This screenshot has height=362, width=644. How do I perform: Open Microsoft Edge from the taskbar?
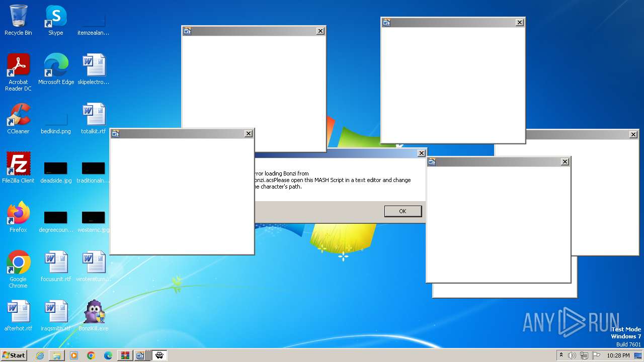pos(108,355)
